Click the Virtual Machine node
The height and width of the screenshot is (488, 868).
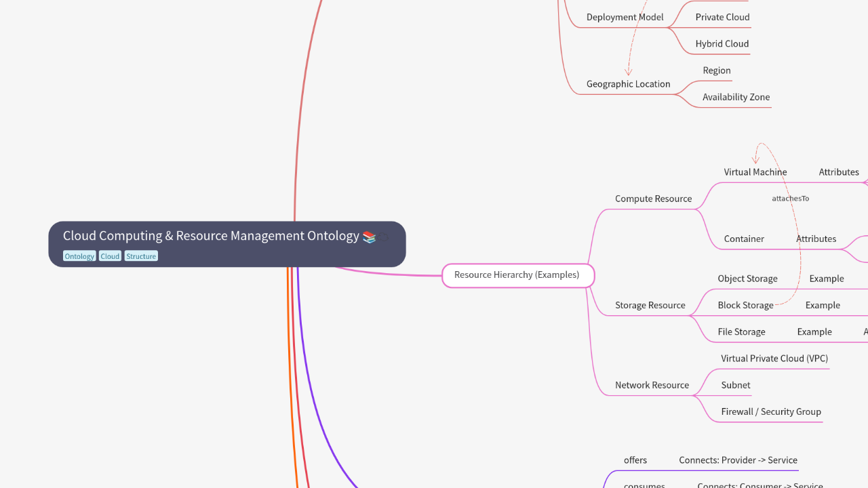tap(755, 172)
